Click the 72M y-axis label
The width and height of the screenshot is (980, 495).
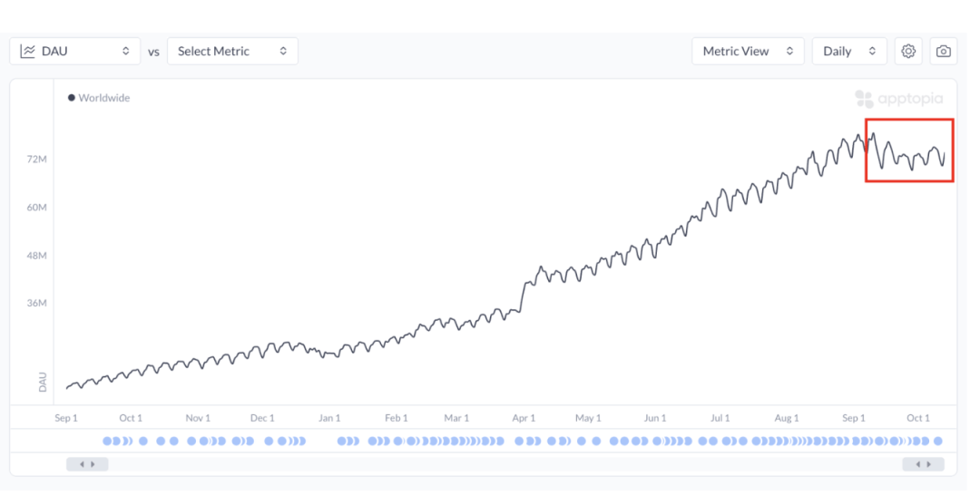point(36,160)
